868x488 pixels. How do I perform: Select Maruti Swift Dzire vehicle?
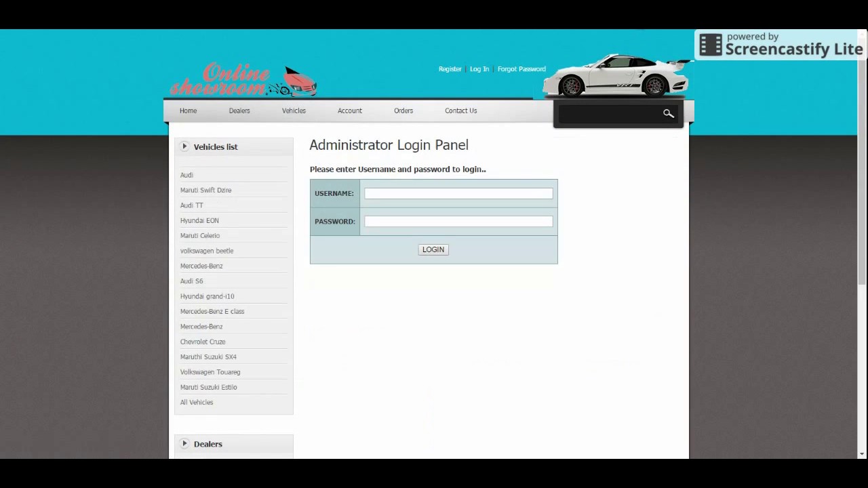point(205,190)
